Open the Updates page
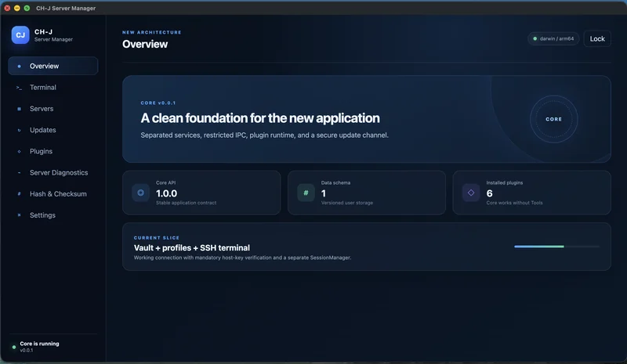Image resolution: width=627 pixels, height=364 pixels. tap(53, 130)
